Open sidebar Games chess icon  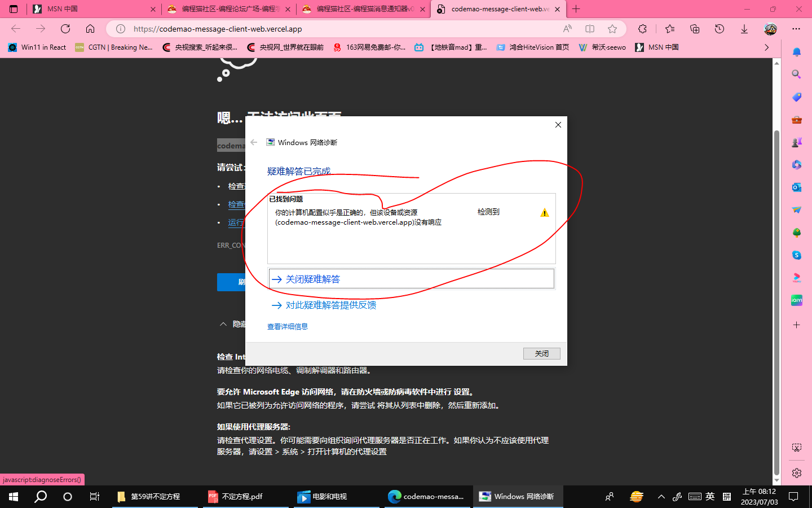click(797, 142)
